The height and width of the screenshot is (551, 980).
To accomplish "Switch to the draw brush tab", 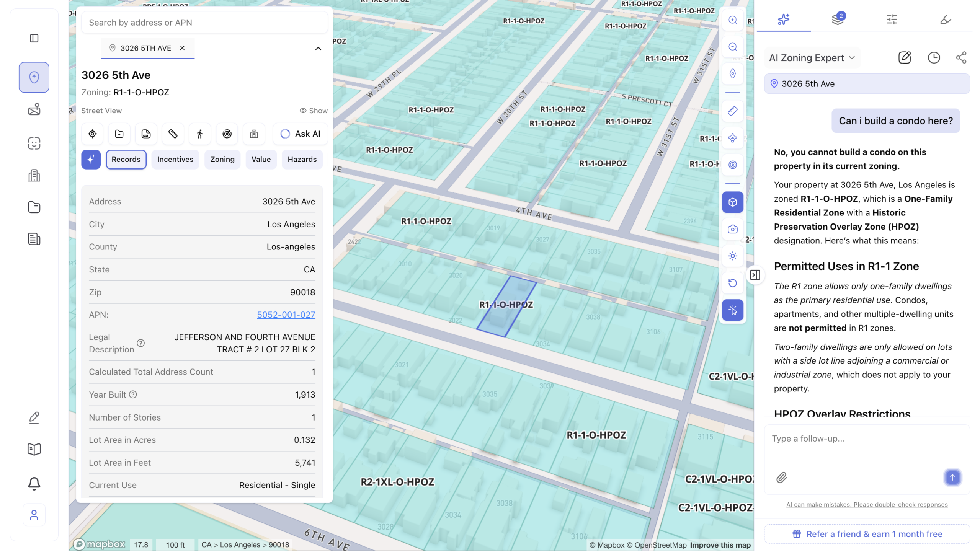I will click(946, 19).
